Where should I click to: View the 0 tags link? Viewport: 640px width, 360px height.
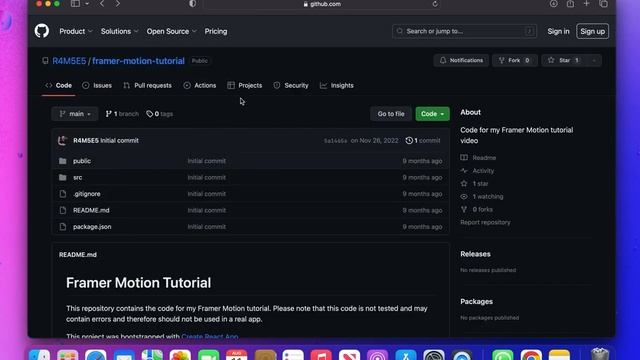160,114
